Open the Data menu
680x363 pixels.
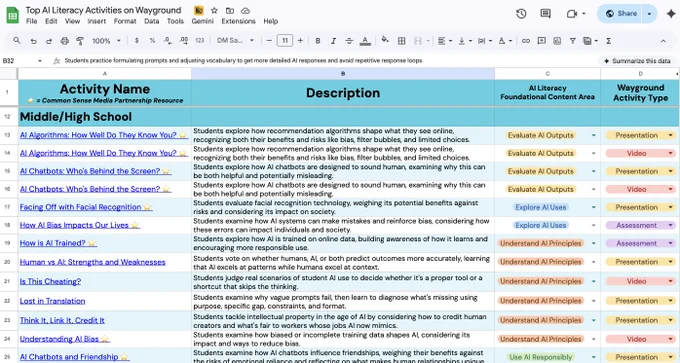click(x=151, y=21)
